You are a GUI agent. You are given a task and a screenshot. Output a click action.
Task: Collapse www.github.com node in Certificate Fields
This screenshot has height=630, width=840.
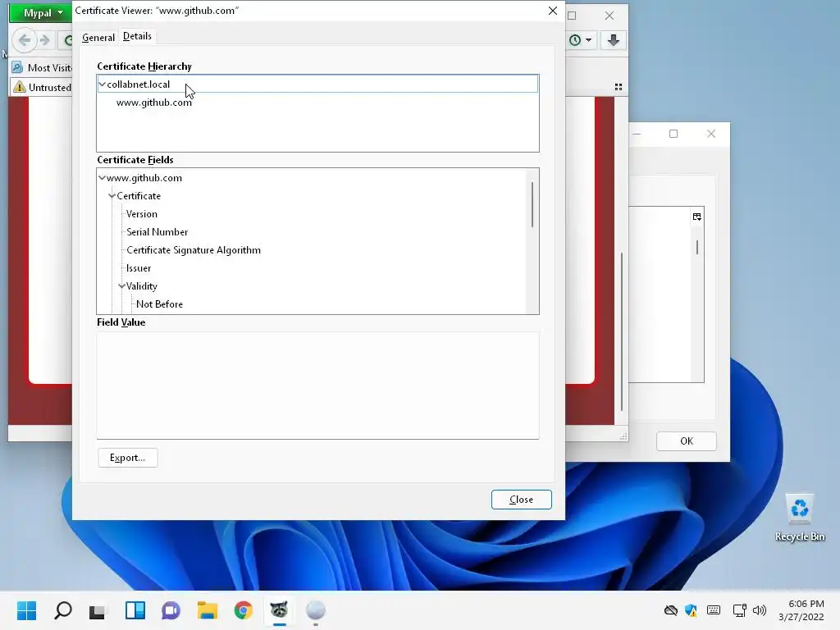coord(102,178)
